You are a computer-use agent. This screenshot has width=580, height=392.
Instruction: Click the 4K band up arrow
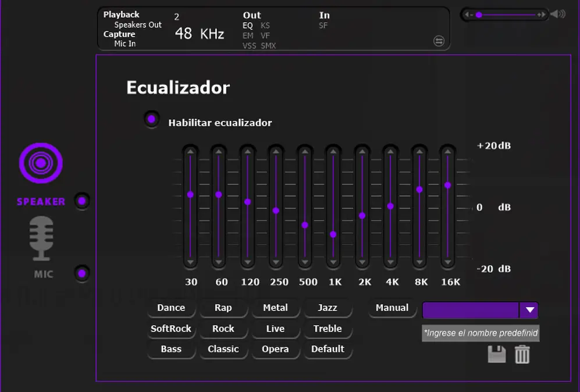pos(390,152)
